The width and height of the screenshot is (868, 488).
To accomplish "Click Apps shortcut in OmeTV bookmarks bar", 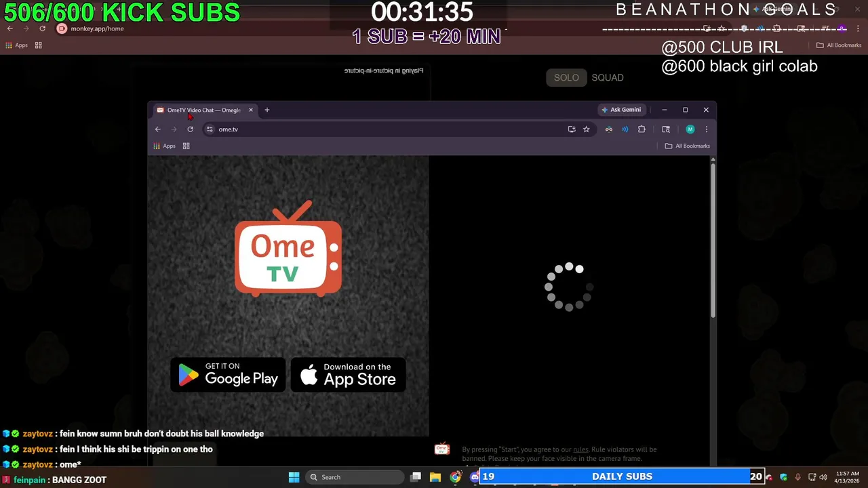I will click(x=165, y=146).
